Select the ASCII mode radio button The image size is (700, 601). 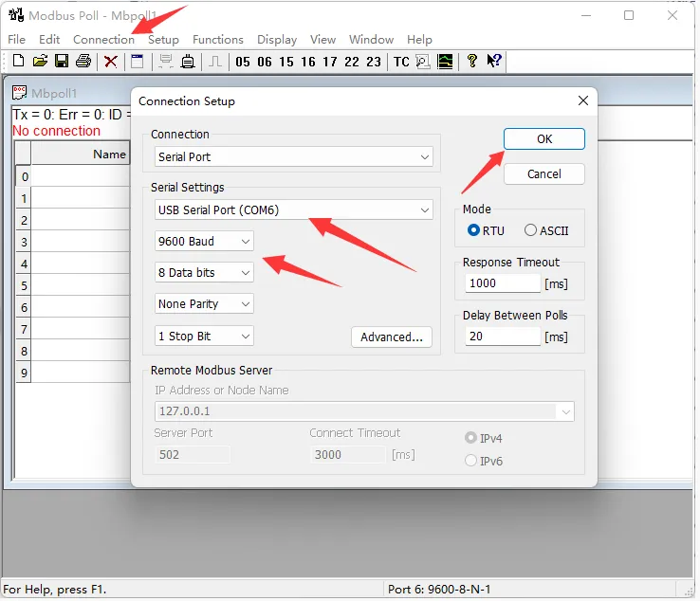[x=530, y=230]
